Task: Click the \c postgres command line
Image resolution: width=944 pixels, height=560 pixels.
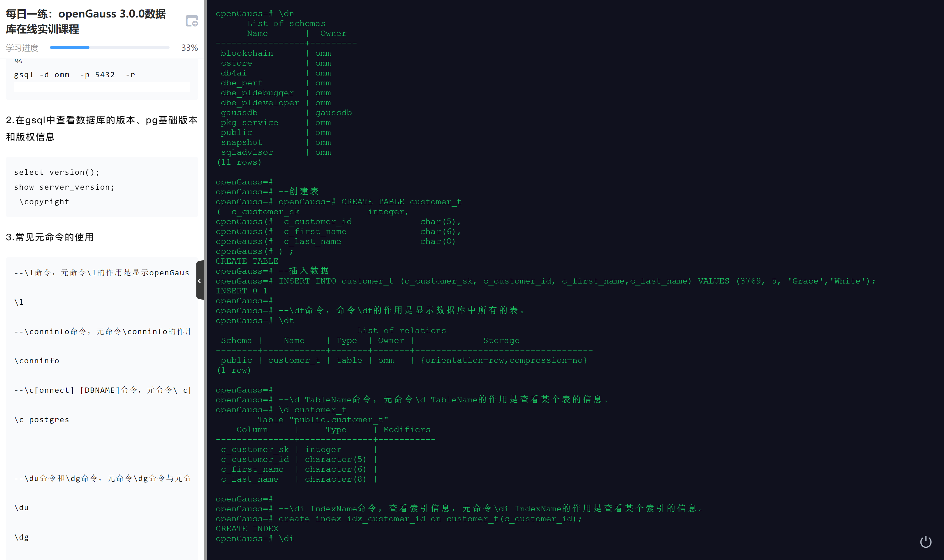Action: coord(41,420)
